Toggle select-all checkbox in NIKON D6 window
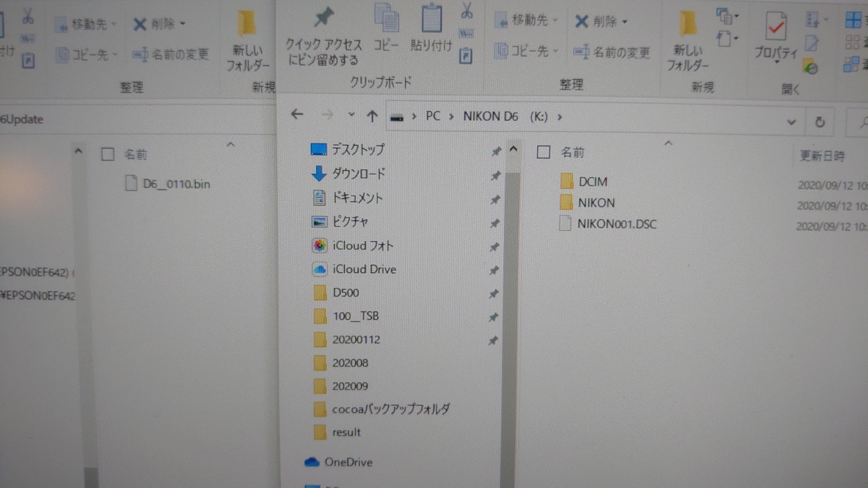This screenshot has height=488, width=868. coord(543,153)
